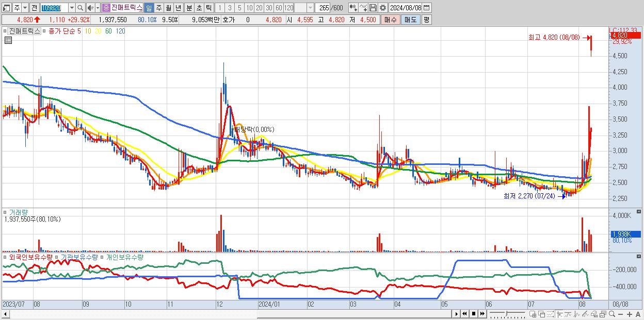
Task: Choose the 120 interval button
Action: pyautogui.click(x=288, y=8)
